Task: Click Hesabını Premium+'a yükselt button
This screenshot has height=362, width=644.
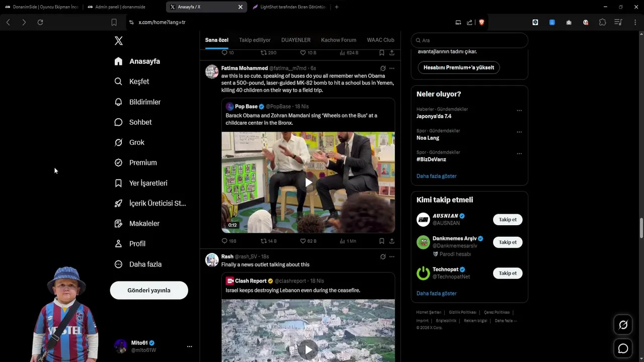Action: click(459, 67)
